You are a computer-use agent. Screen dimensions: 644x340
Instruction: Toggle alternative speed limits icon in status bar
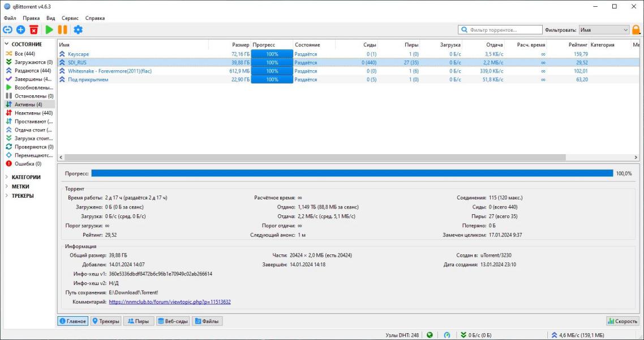[447, 335]
